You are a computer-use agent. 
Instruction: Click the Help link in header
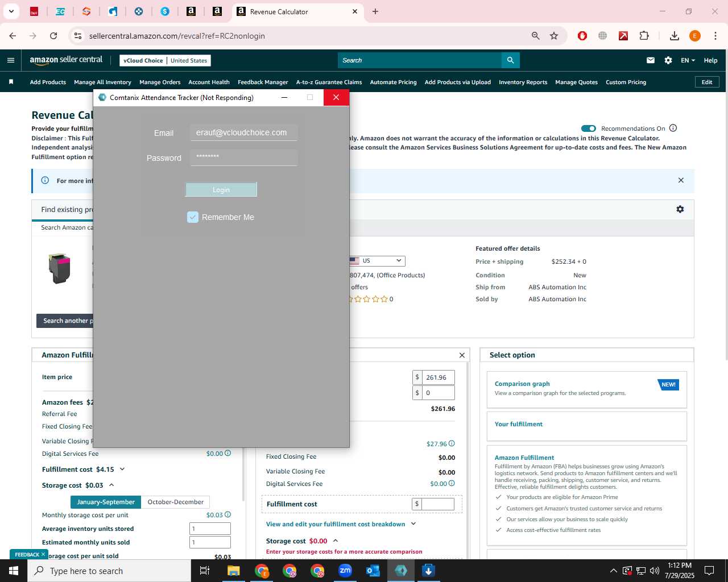(710, 60)
